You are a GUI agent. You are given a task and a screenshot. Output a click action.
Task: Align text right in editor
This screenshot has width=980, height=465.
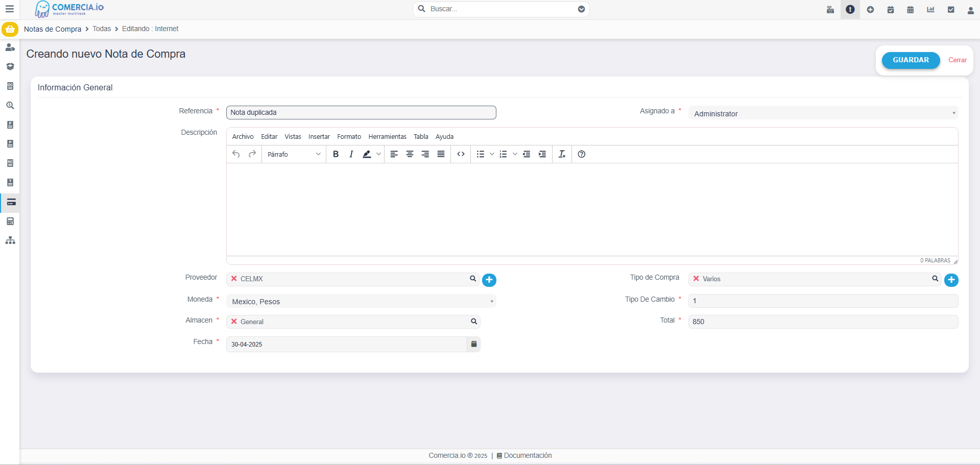[425, 154]
